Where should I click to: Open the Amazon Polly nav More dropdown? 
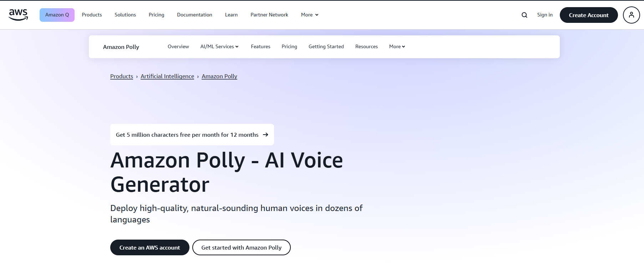click(x=397, y=46)
